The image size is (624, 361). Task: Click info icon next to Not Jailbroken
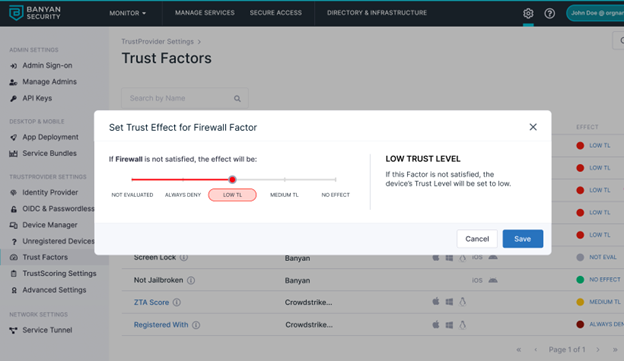click(191, 280)
